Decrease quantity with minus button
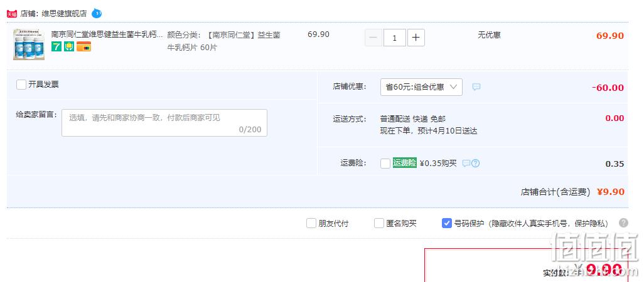This screenshot has width=644, height=282. pos(373,38)
